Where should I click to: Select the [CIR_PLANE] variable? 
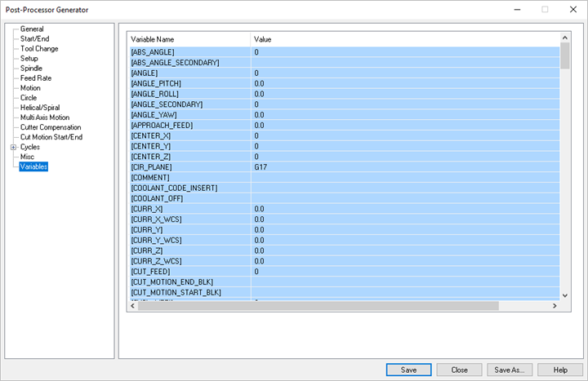tap(345, 167)
